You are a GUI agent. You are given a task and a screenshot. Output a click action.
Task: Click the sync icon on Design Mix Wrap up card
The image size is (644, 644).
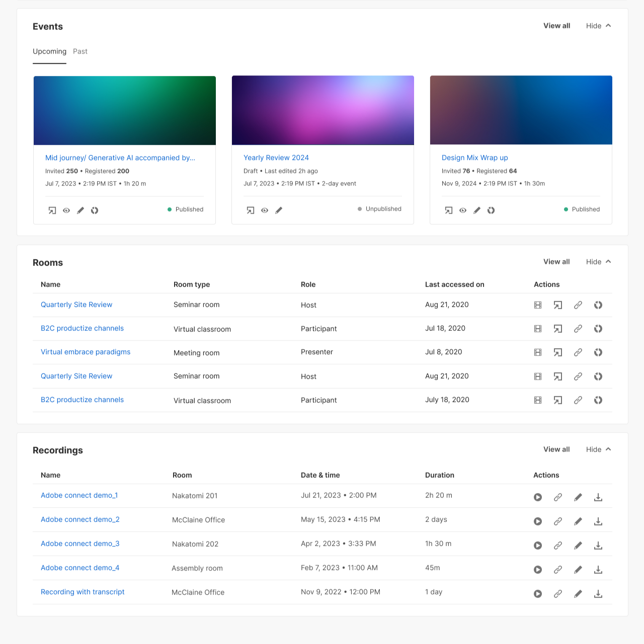pos(491,210)
